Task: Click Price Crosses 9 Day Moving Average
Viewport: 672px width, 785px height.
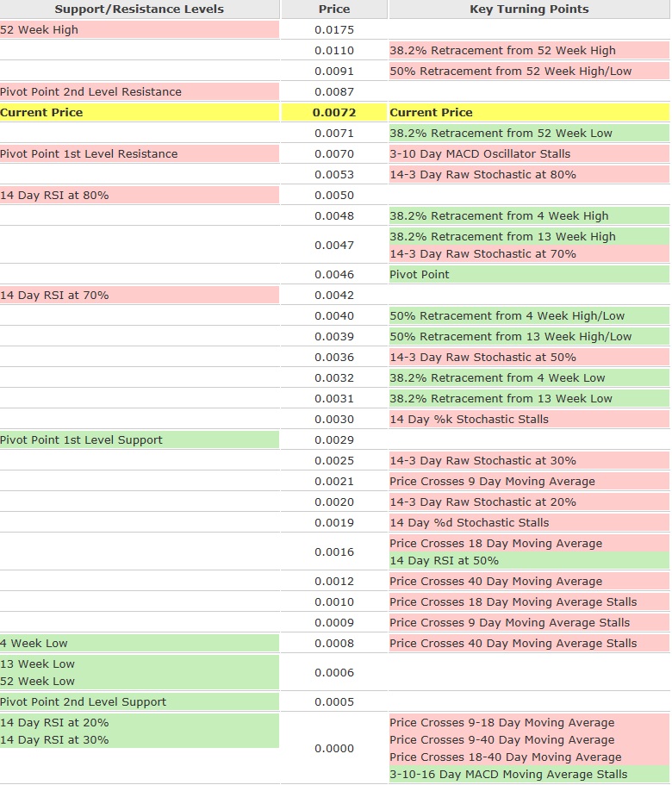Action: point(529,482)
